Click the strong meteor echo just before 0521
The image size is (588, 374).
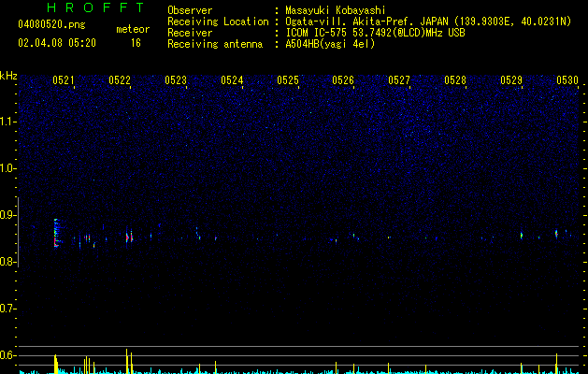(56, 233)
